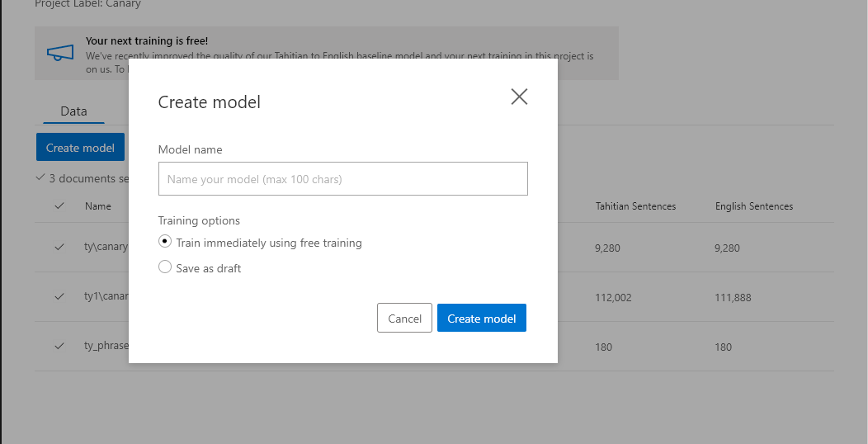
Task: Click the English Sentences column header
Action: (x=753, y=206)
